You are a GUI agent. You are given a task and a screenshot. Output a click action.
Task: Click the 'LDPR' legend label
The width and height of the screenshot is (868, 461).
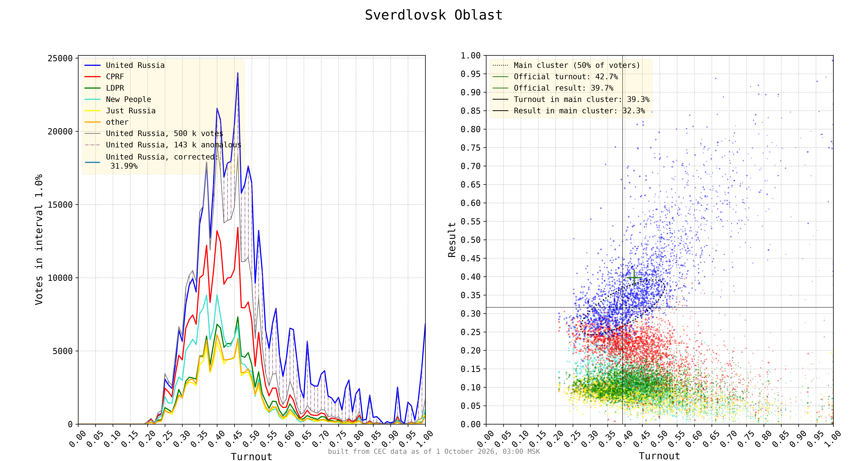(x=115, y=88)
